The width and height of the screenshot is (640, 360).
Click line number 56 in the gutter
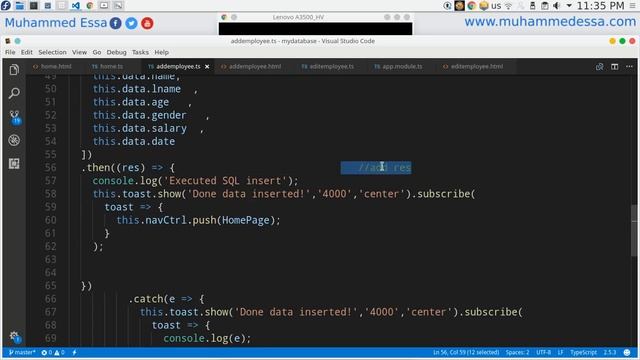click(x=50, y=167)
